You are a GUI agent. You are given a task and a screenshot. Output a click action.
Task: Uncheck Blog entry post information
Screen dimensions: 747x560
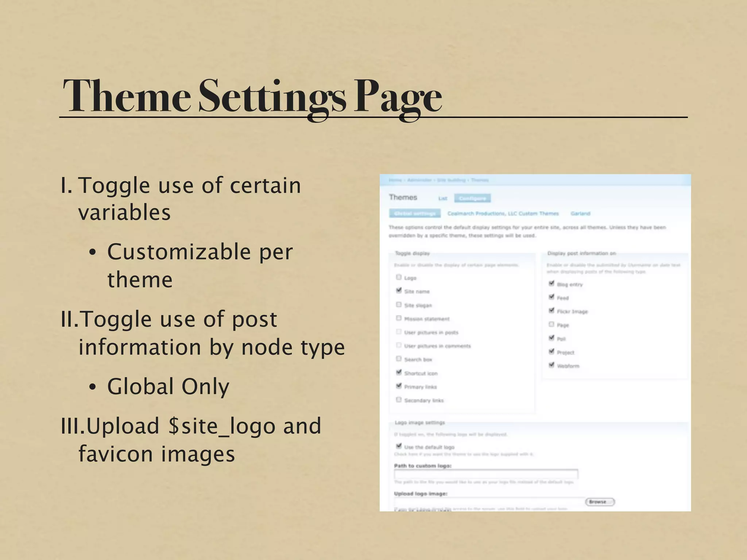point(551,283)
